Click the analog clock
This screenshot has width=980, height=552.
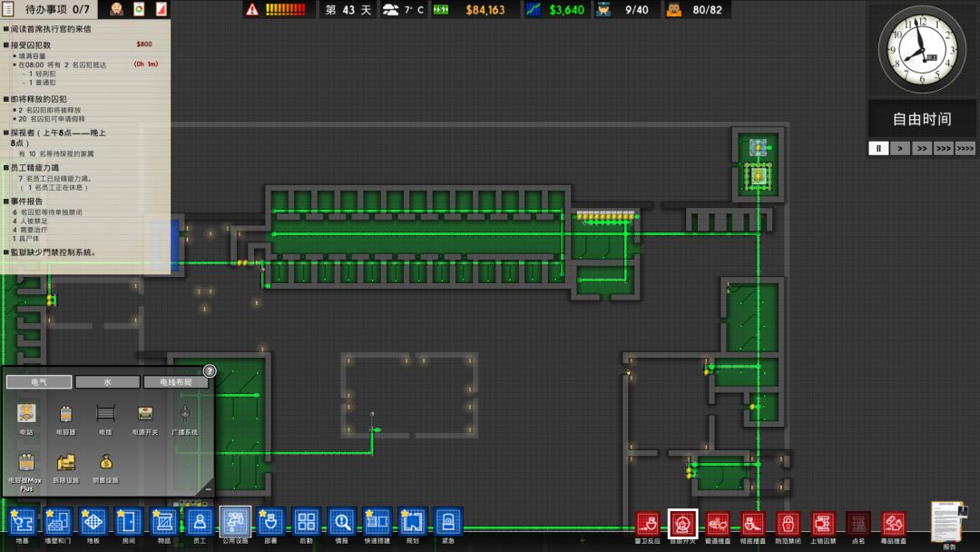point(922,49)
